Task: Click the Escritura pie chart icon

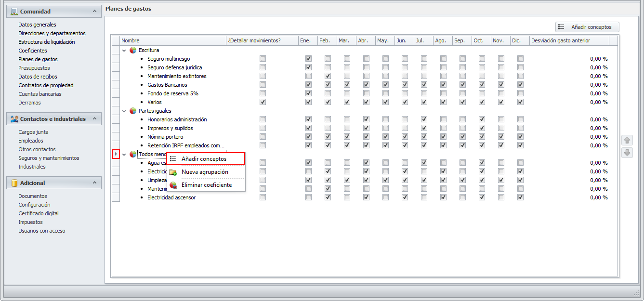Action: [133, 50]
